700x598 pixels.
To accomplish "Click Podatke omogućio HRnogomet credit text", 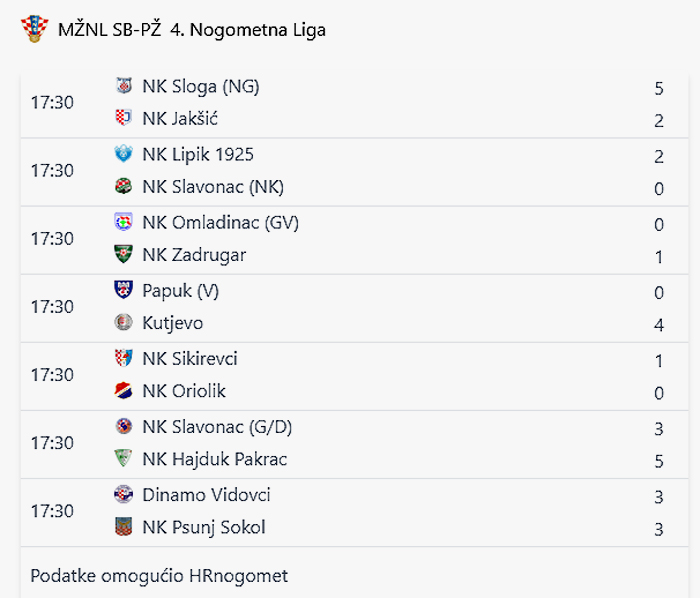I will click(159, 576).
